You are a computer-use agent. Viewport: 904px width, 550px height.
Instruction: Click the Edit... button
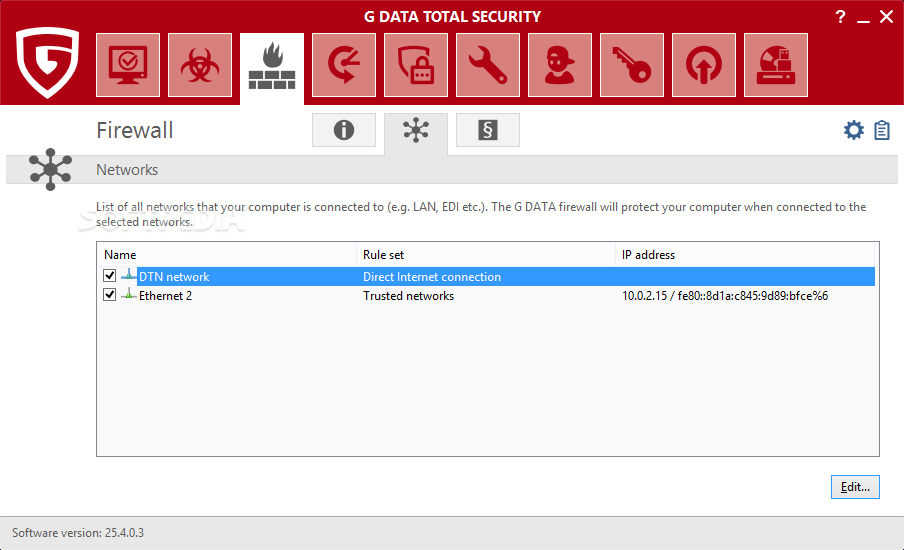point(855,487)
